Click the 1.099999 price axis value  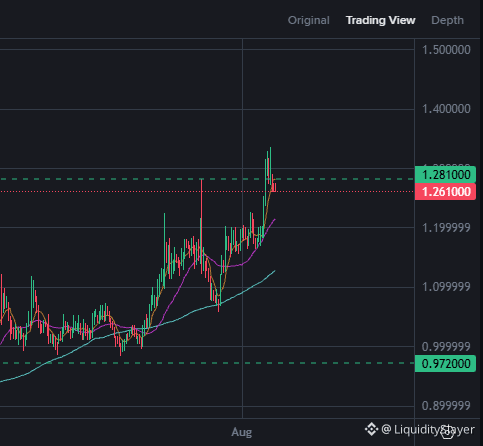446,287
